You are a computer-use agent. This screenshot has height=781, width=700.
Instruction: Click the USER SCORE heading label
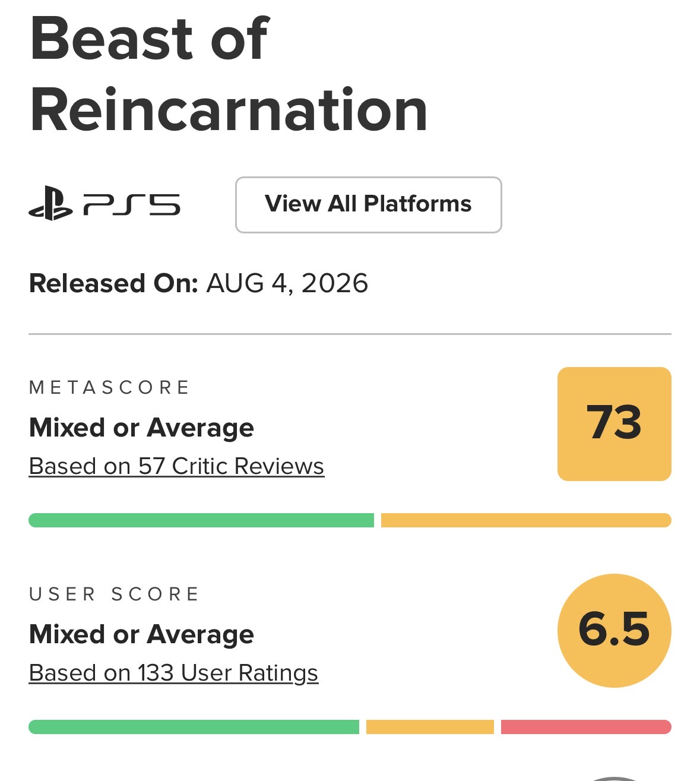(114, 595)
